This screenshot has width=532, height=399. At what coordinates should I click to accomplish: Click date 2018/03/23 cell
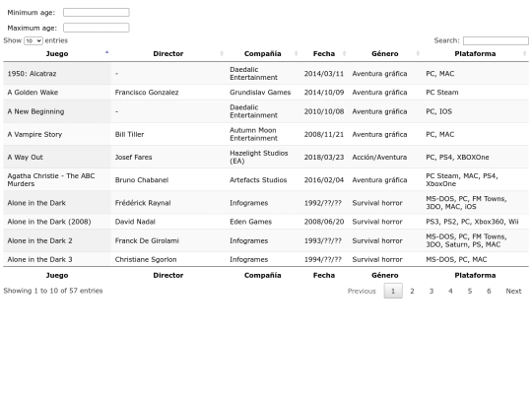tap(324, 157)
